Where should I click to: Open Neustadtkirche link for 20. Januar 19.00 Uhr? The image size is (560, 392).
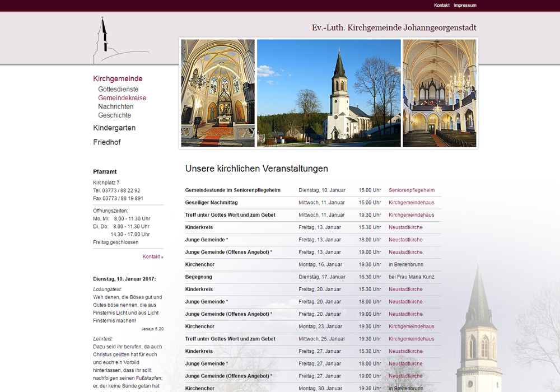click(405, 314)
